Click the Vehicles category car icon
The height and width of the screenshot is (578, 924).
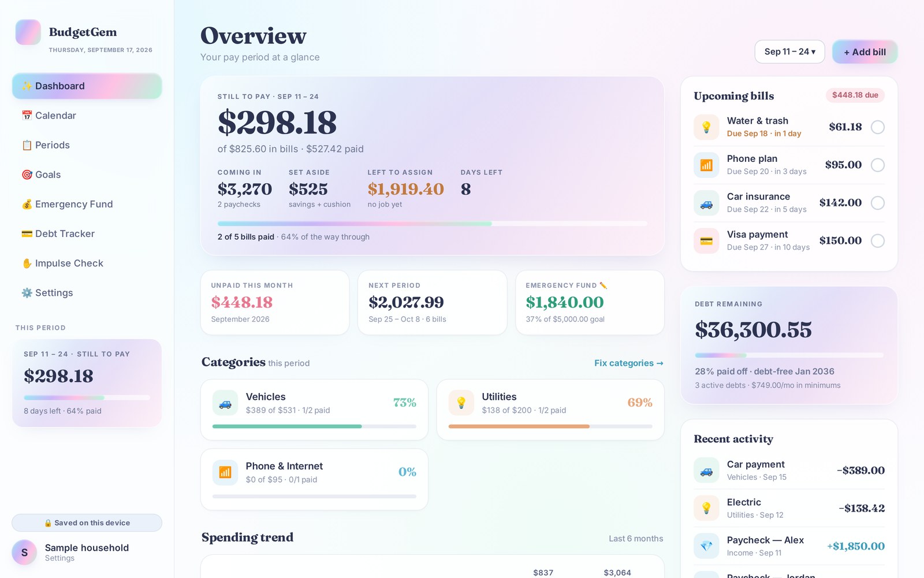pos(225,403)
